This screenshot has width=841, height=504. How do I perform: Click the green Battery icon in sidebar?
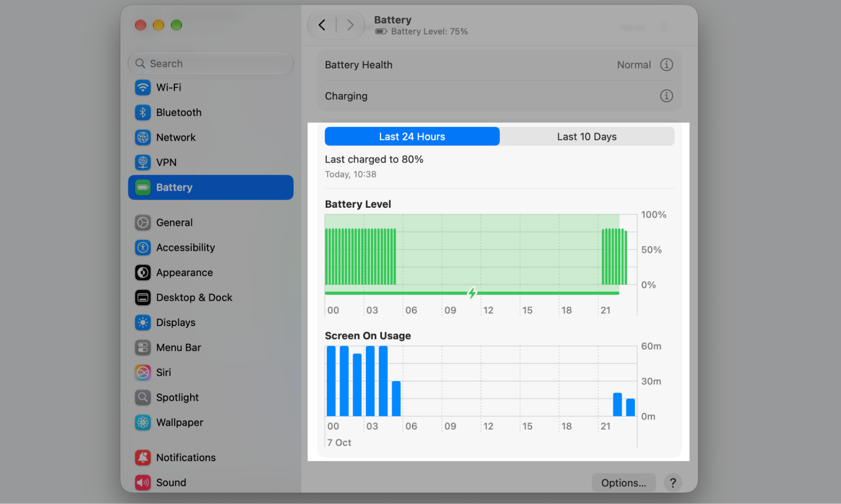pyautogui.click(x=143, y=187)
